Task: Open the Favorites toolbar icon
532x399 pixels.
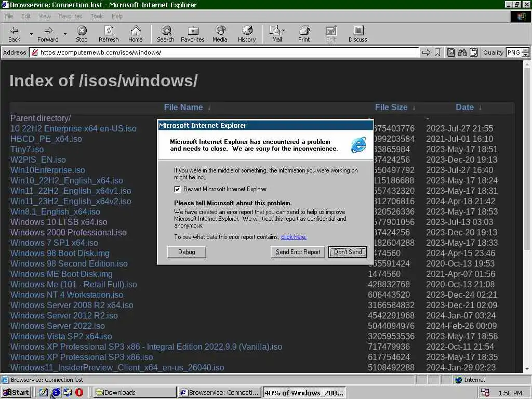Action: tap(192, 34)
